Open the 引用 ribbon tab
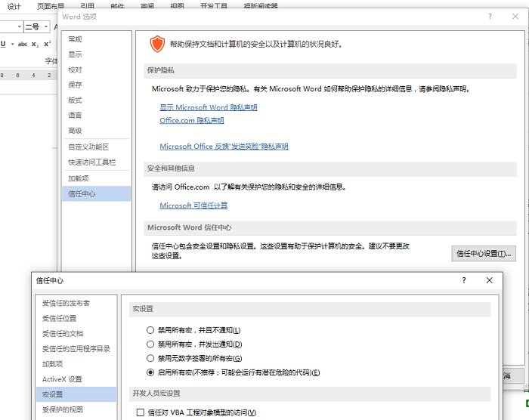The image size is (529, 420). click(88, 6)
